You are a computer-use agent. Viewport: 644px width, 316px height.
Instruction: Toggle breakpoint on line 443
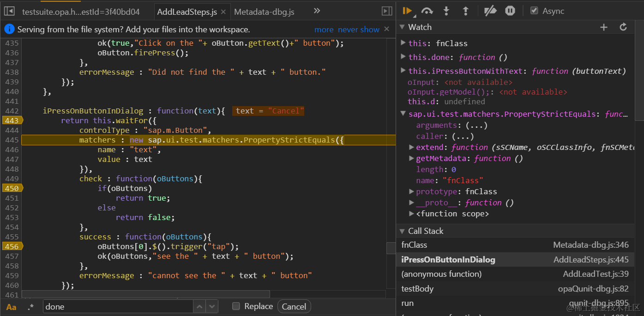(x=12, y=120)
